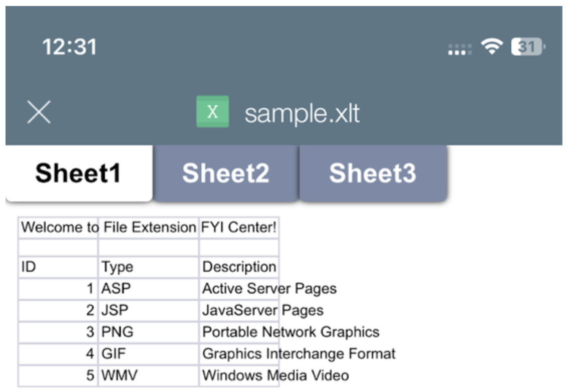The width and height of the screenshot is (570, 392).
Task: Select the WMV type cell
Action: [x=149, y=375]
